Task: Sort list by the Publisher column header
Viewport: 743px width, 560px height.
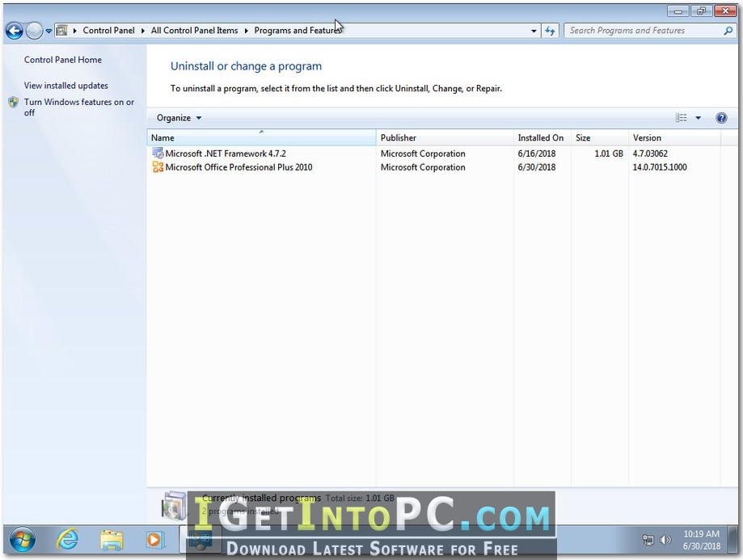Action: point(445,137)
